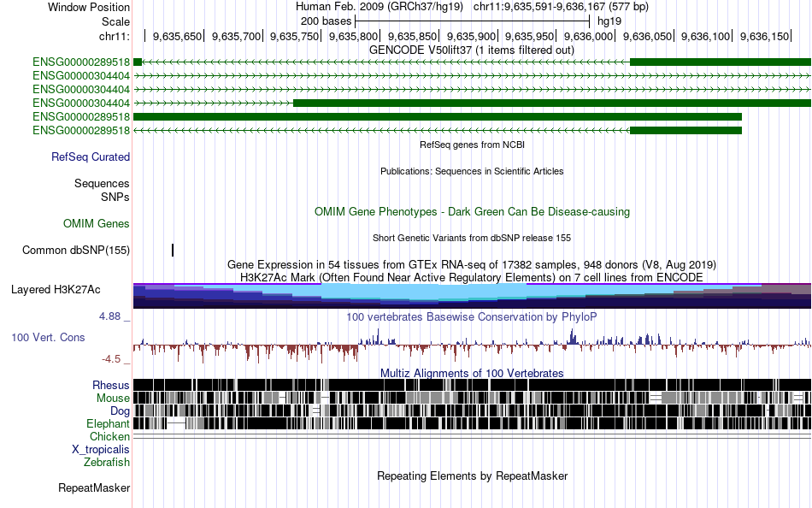Click ENSG00000304404 transcript with the thick exon block
The image size is (812, 508).
(473, 103)
